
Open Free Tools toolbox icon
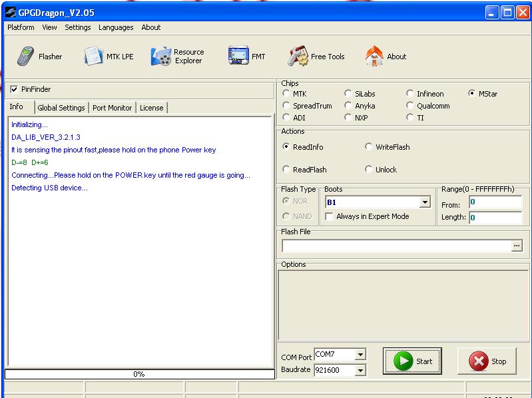pyautogui.click(x=298, y=57)
